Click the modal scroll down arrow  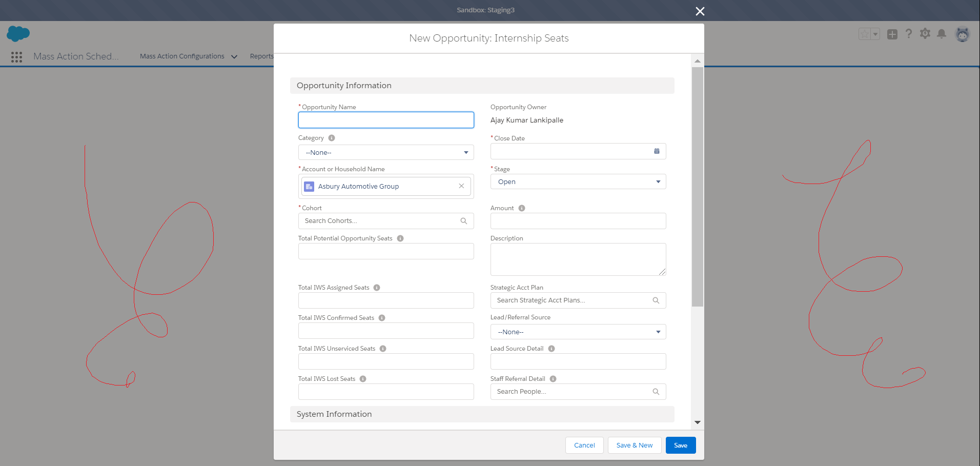click(x=697, y=422)
